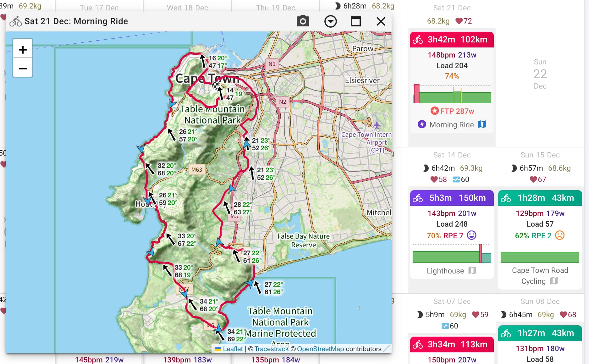Click the sad face next to RPE 2
Viewport: 589px width, 364px height.
560,235
